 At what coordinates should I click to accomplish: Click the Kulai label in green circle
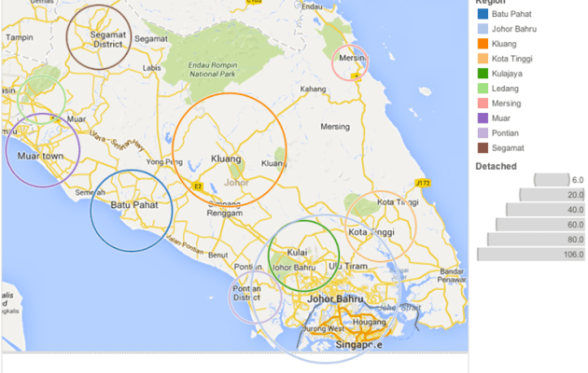pos(297,253)
